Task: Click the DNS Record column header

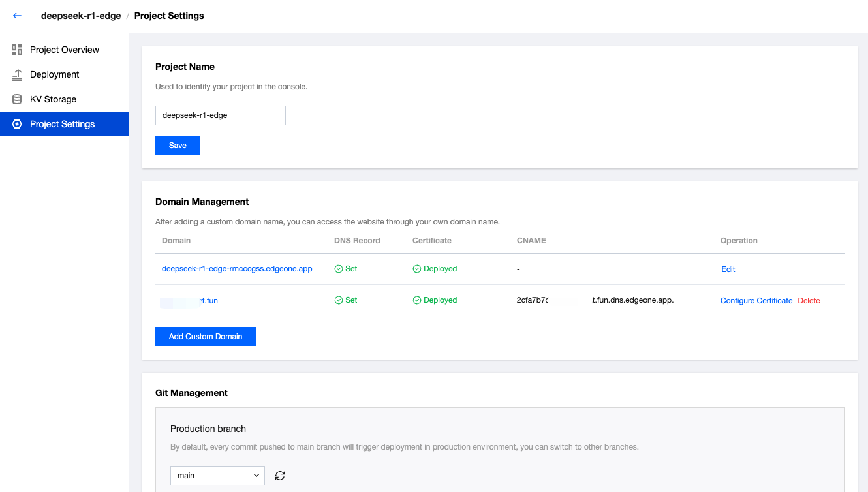Action: tap(357, 241)
